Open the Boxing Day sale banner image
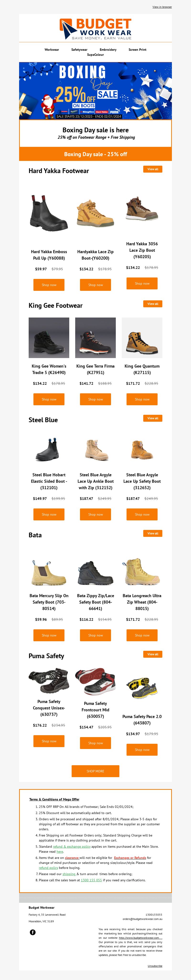 [x=95, y=91]
